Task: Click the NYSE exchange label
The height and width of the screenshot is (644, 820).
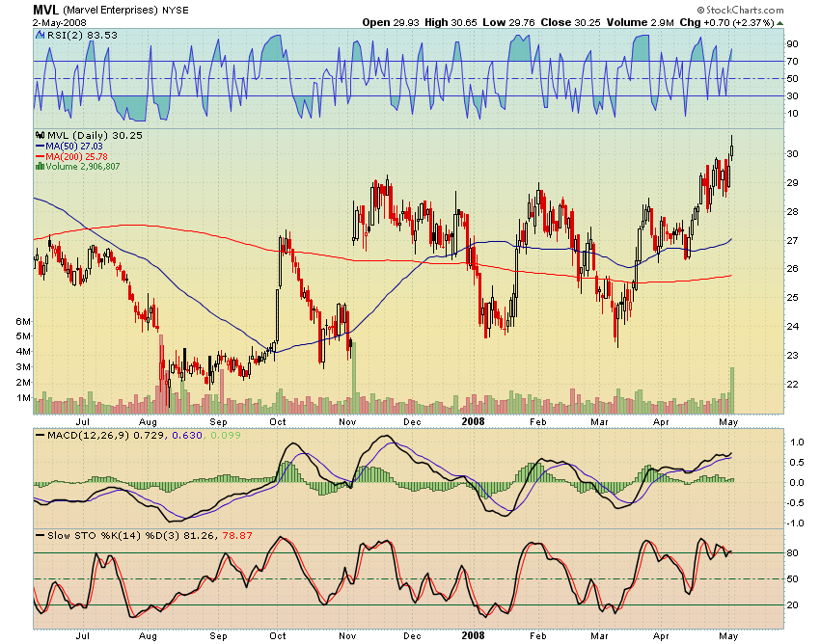Action: tap(176, 10)
